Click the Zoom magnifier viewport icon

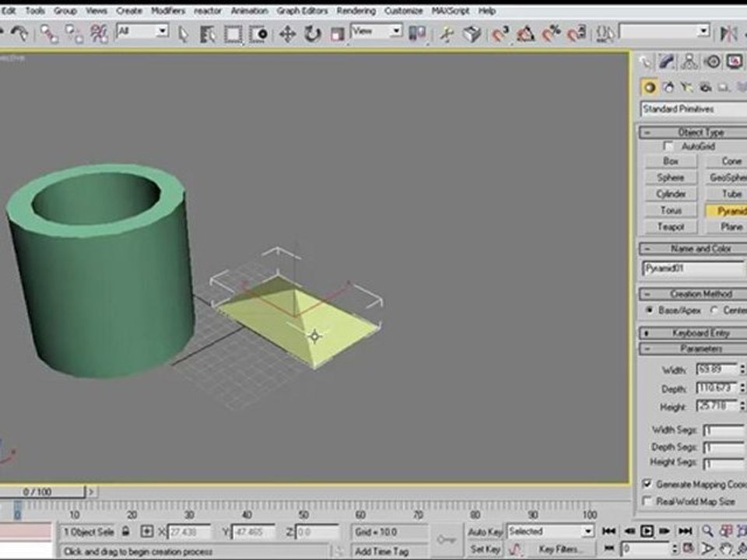[707, 531]
